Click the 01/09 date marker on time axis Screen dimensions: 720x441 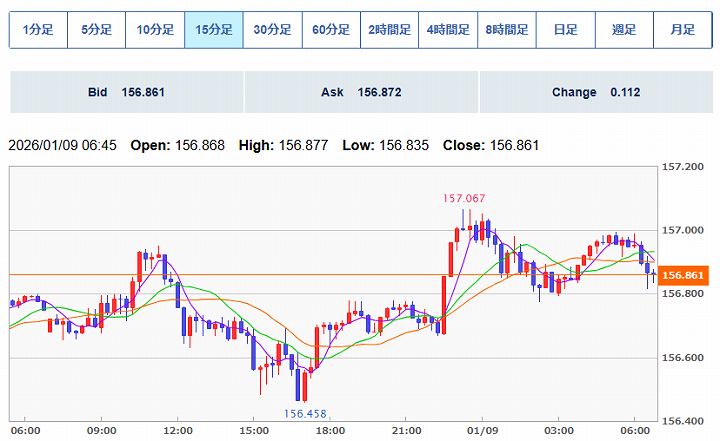click(483, 431)
